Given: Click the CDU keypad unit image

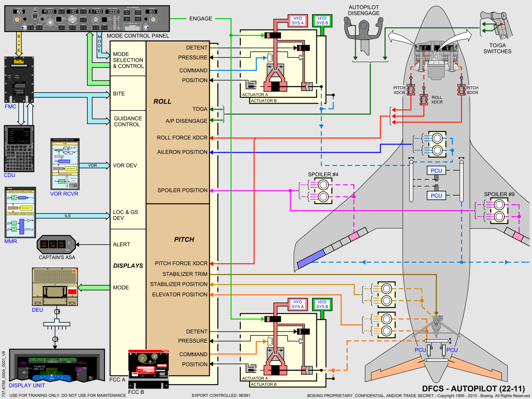Looking at the screenshot, I should coord(19,148).
